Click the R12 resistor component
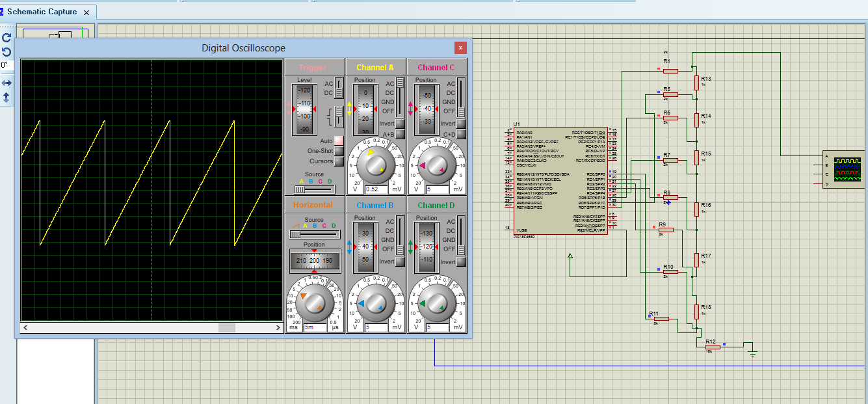The image size is (868, 404). point(713,347)
